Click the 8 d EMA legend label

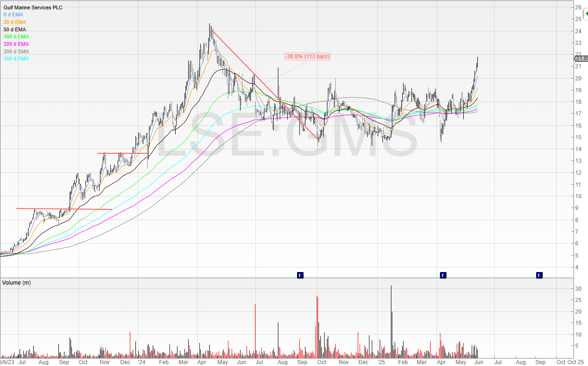click(x=14, y=14)
